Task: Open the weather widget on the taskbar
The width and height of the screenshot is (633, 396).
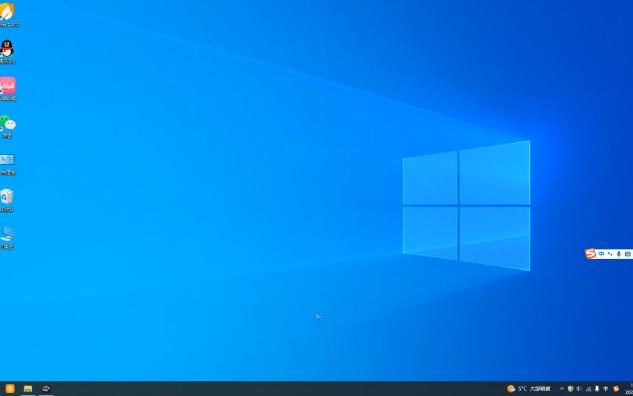Action: click(528, 388)
